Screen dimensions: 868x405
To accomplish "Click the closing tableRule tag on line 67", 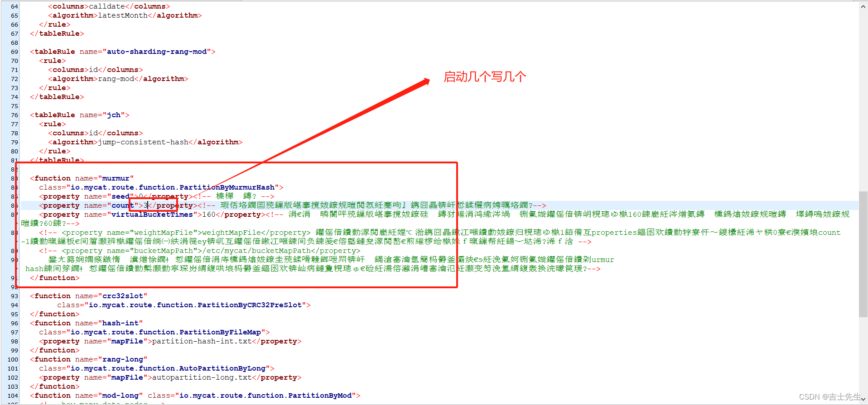I will [x=57, y=33].
